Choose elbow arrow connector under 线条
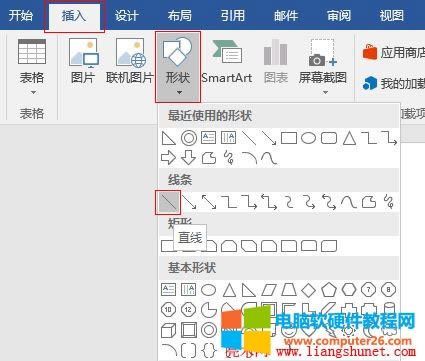Viewport: 425px width, 361px height. click(x=249, y=202)
